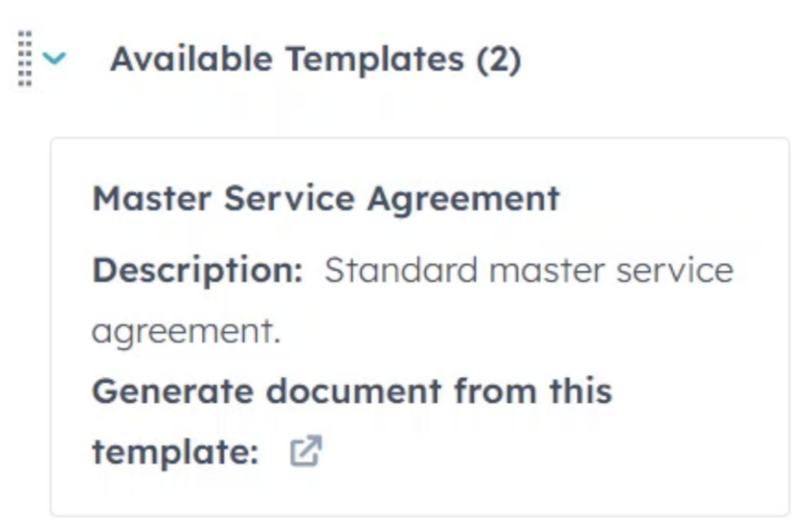
Task: Click the Description label in the card
Action: click(x=198, y=271)
